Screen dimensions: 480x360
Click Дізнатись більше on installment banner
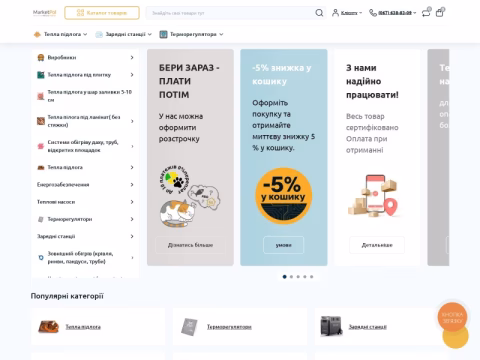(190, 245)
